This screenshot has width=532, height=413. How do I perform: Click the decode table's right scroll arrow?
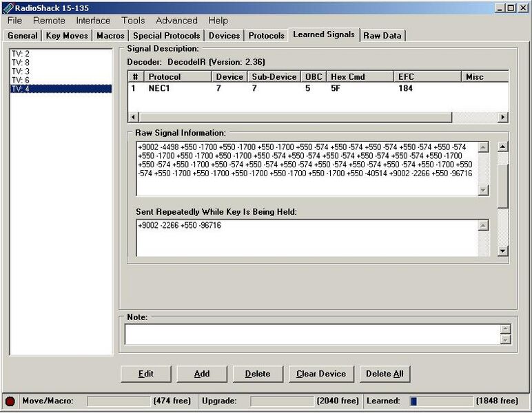[x=503, y=117]
